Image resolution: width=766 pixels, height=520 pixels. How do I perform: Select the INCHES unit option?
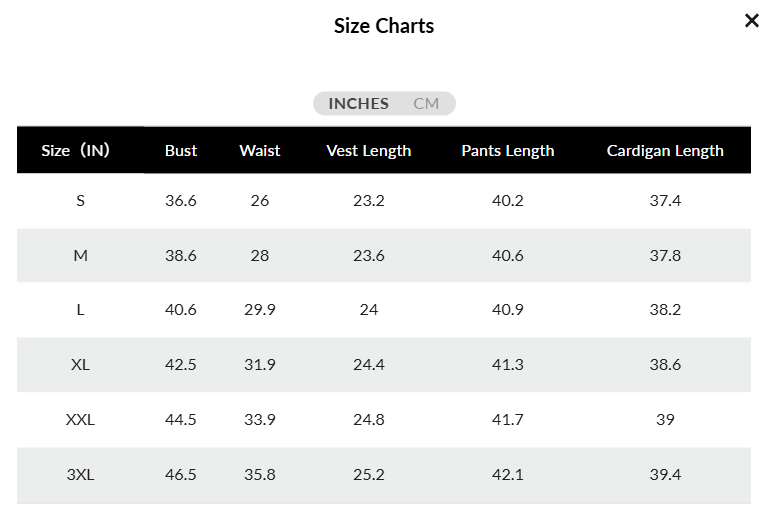(x=359, y=104)
